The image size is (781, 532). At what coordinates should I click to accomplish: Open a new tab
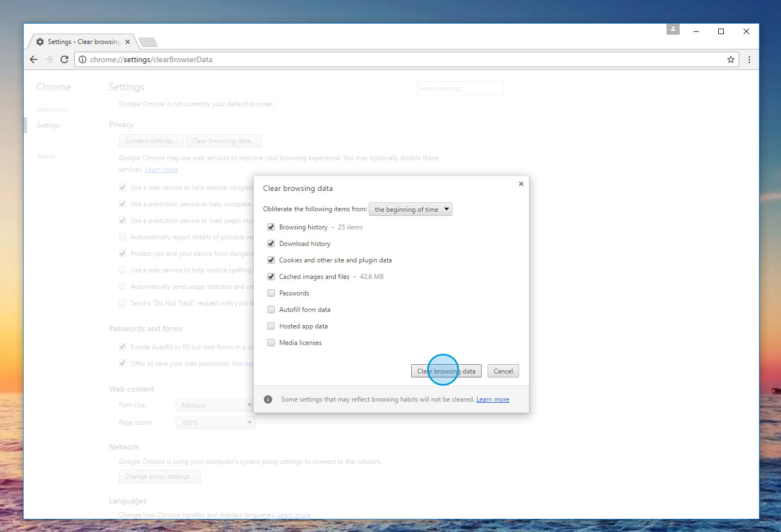148,42
